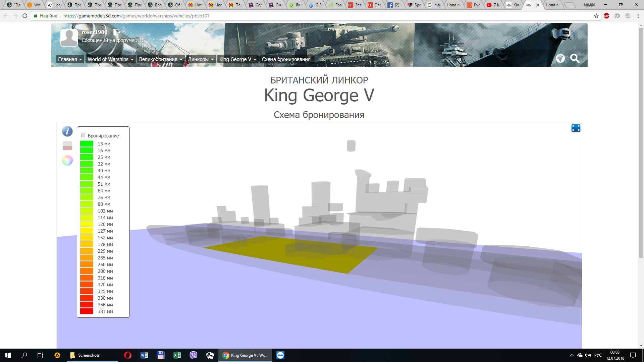Click the 13 мм green armor swatch
644x362 pixels.
[x=87, y=144]
